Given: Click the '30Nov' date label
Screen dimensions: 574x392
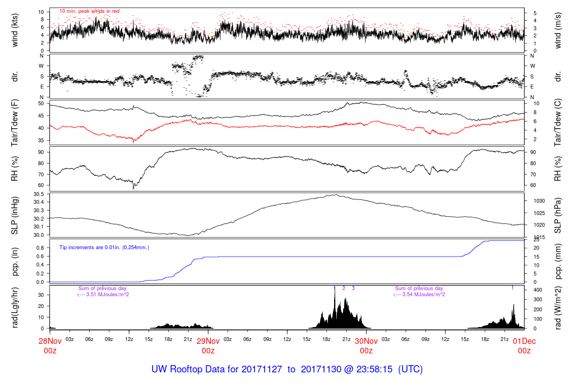Looking at the screenshot, I should [366, 341].
